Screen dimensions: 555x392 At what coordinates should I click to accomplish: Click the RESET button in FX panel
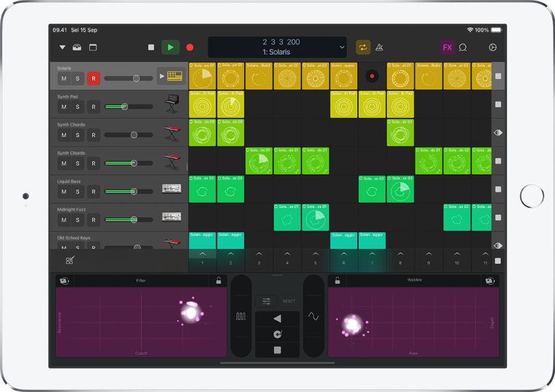tap(289, 301)
